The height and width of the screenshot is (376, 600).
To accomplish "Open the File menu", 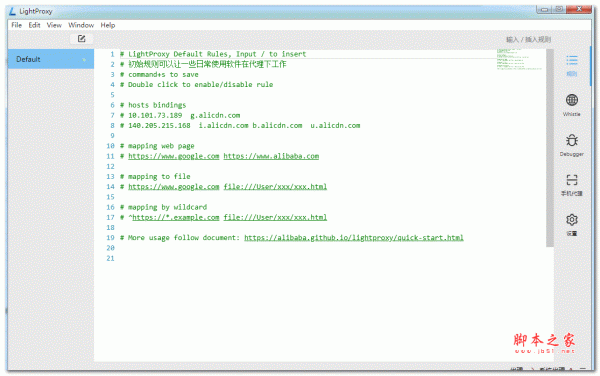I will pos(16,25).
